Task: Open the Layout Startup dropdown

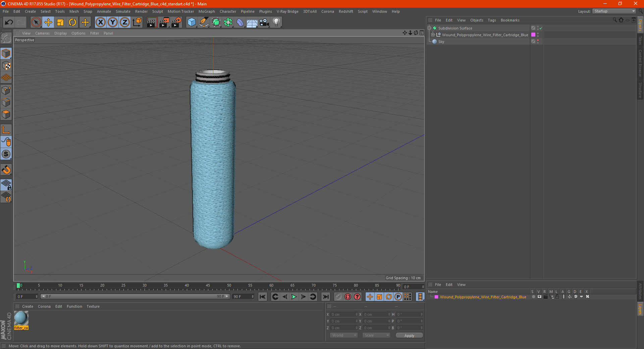Action: point(614,11)
